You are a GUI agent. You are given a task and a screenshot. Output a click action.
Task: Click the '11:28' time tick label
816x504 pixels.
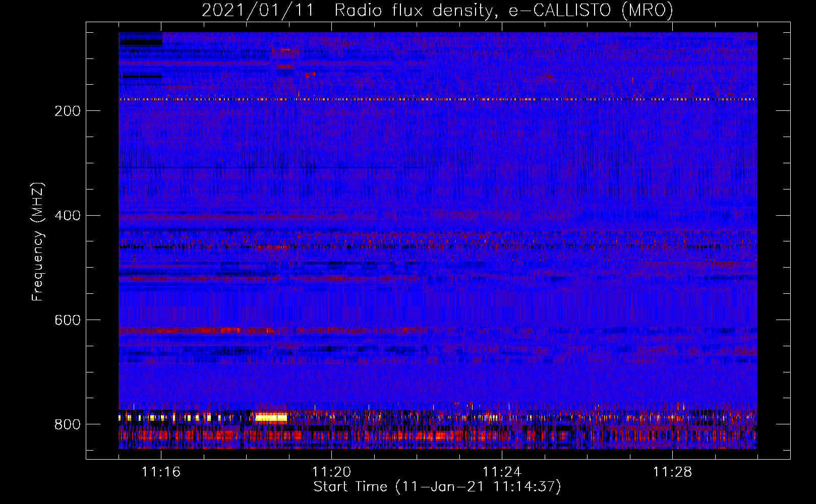tap(672, 472)
